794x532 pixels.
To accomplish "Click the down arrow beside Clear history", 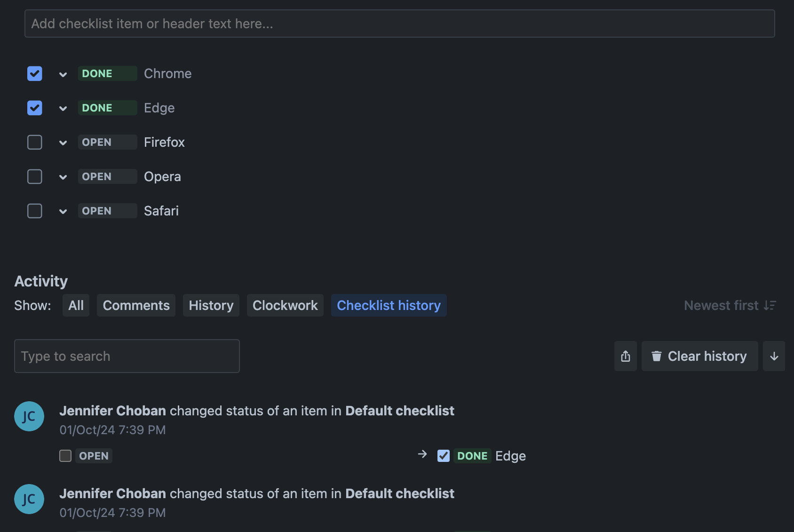I will (774, 356).
